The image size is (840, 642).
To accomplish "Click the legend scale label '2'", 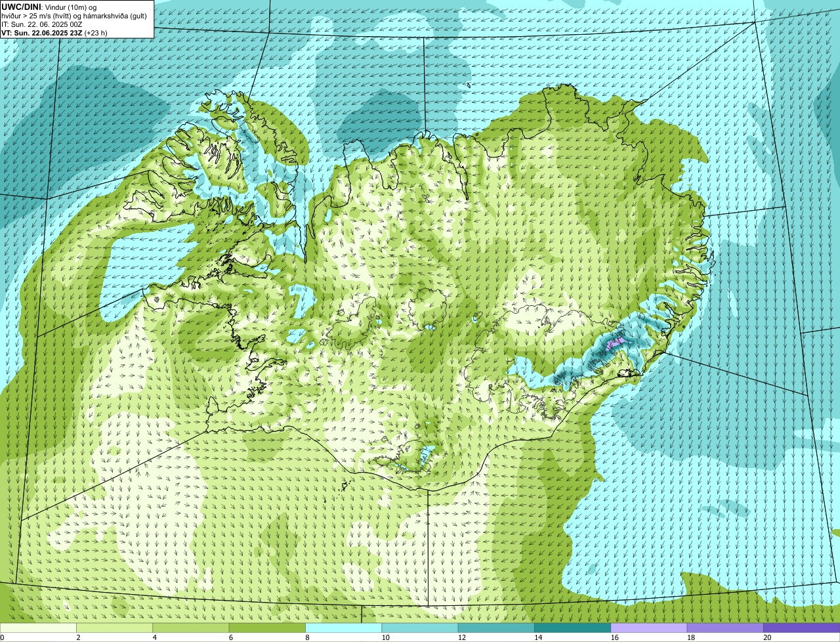I will 78,637.
